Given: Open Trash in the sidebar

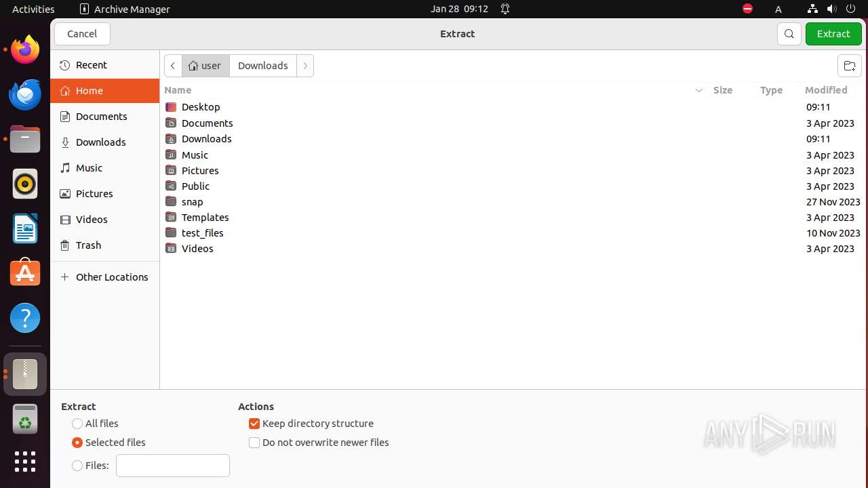Looking at the screenshot, I should click(x=104, y=245).
